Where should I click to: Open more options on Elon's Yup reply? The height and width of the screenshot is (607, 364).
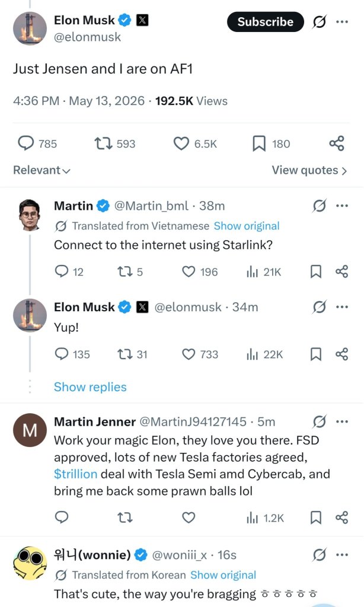tap(342, 307)
